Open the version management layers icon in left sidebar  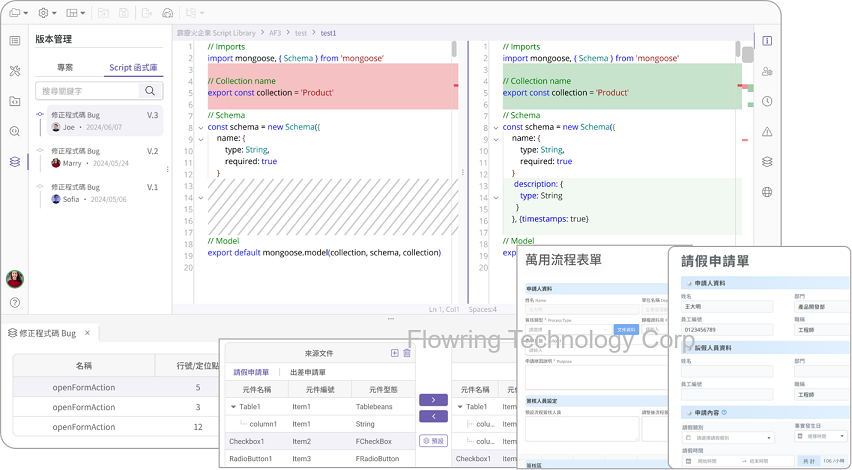pyautogui.click(x=14, y=161)
